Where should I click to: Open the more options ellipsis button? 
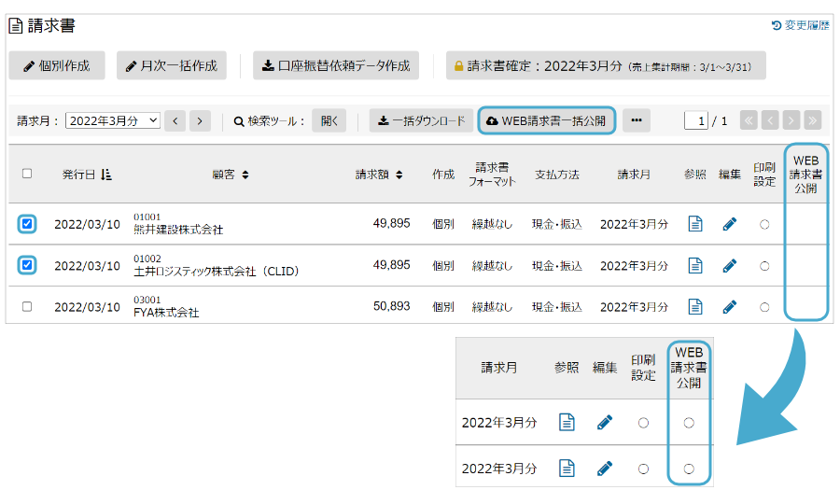coord(636,120)
